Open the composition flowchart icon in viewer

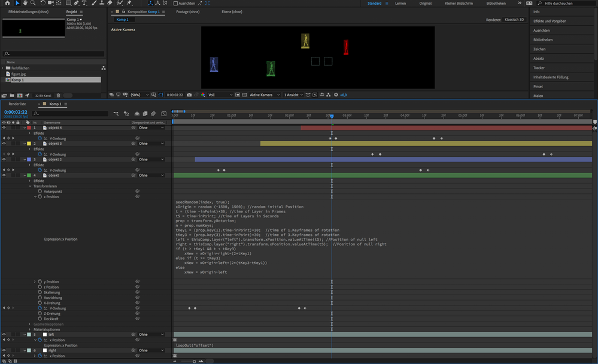[x=329, y=95]
